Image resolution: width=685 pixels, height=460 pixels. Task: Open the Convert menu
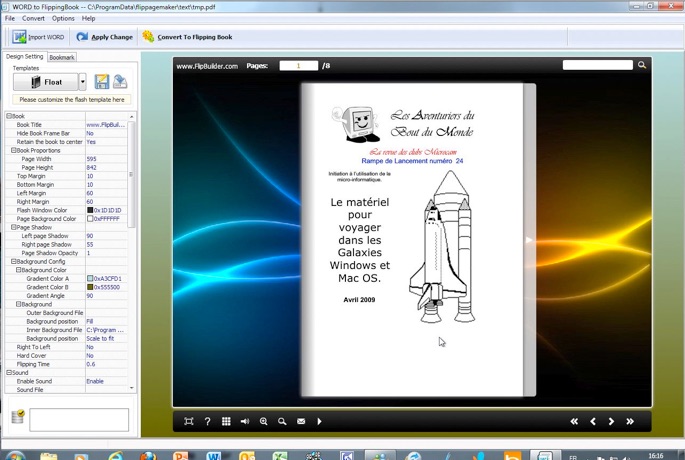tap(33, 18)
